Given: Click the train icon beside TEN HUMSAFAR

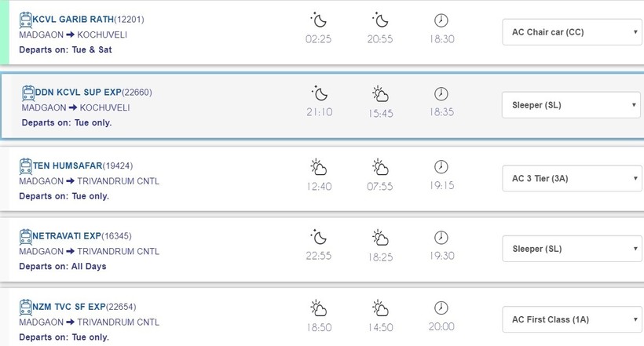Looking at the screenshot, I should (x=25, y=166).
